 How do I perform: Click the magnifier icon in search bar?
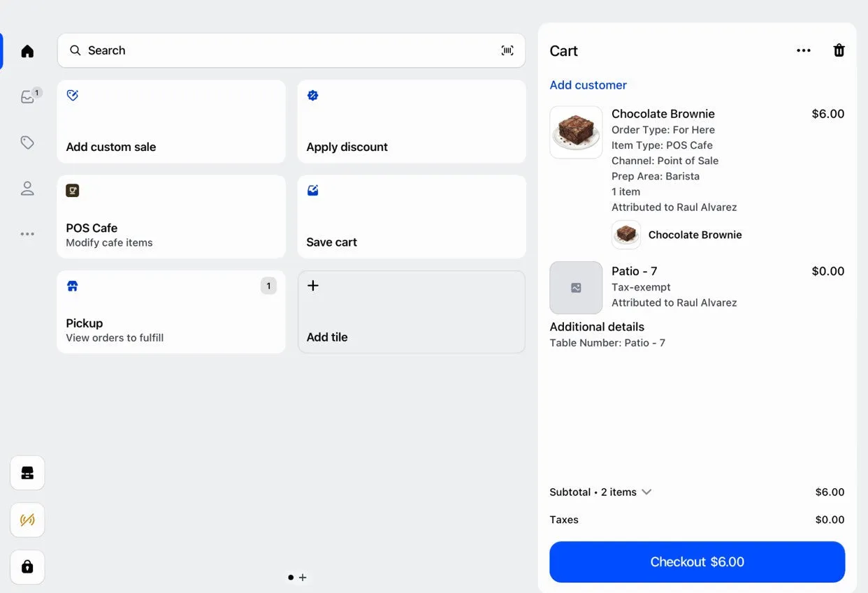click(75, 50)
